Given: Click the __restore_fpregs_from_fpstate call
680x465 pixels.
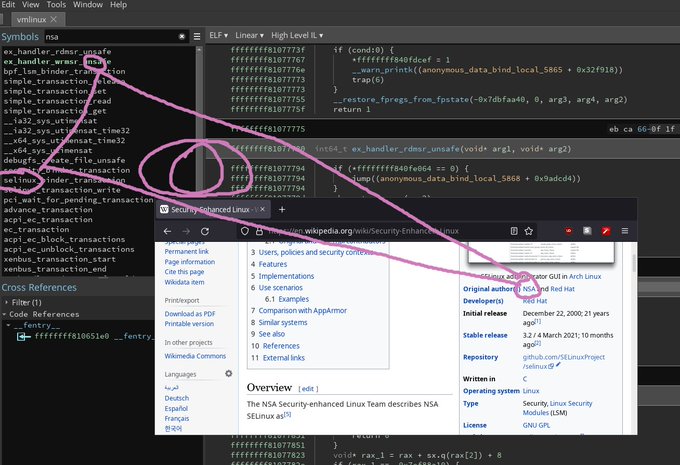Looking at the screenshot, I should [x=402, y=99].
